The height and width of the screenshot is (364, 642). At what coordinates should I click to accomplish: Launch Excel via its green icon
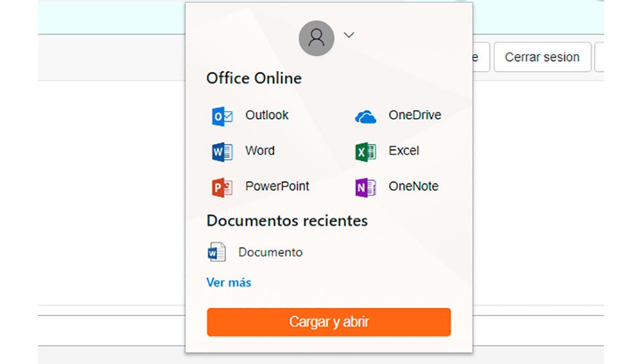pyautogui.click(x=365, y=152)
